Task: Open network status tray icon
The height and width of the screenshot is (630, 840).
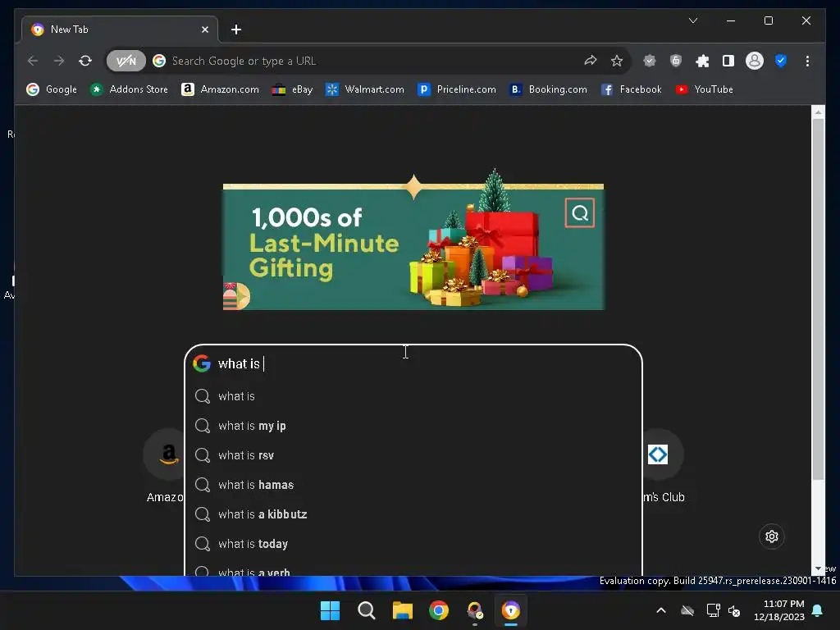Action: point(713,610)
